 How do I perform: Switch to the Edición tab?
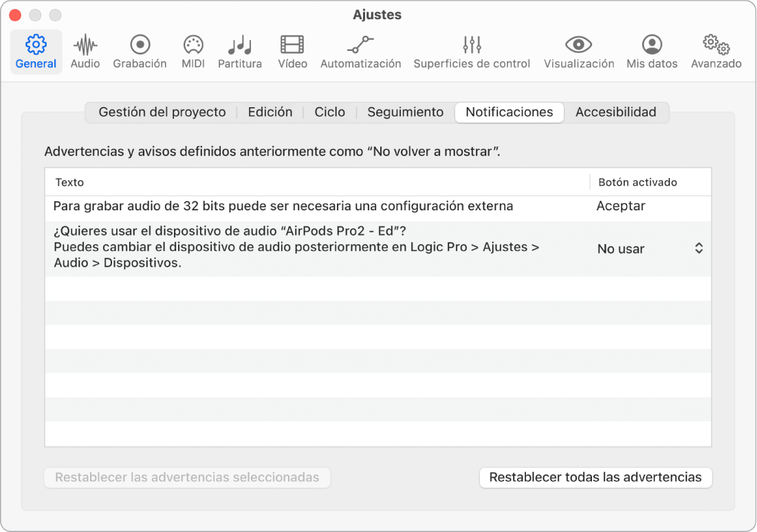(270, 111)
